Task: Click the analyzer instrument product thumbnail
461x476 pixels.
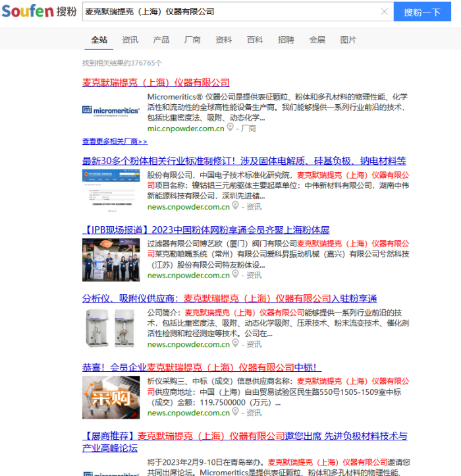Action: point(111,327)
